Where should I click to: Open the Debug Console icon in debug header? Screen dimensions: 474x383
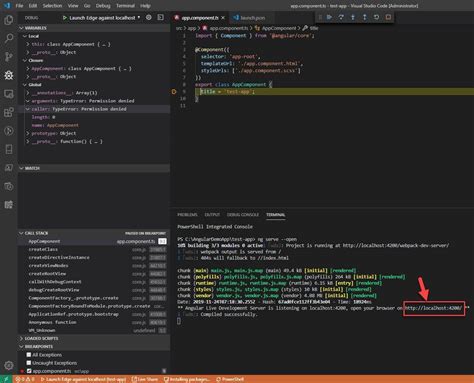(160, 17)
